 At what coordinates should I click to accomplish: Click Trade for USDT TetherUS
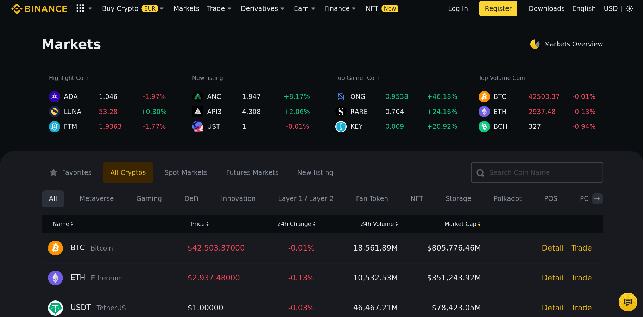581,308
